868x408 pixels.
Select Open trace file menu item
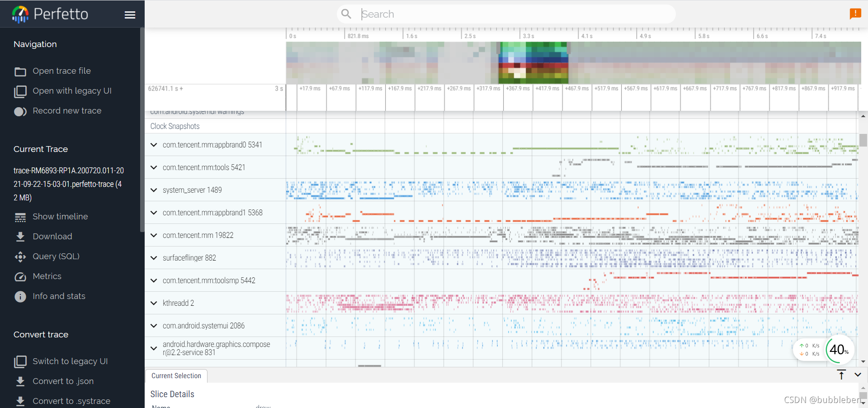pyautogui.click(x=62, y=71)
